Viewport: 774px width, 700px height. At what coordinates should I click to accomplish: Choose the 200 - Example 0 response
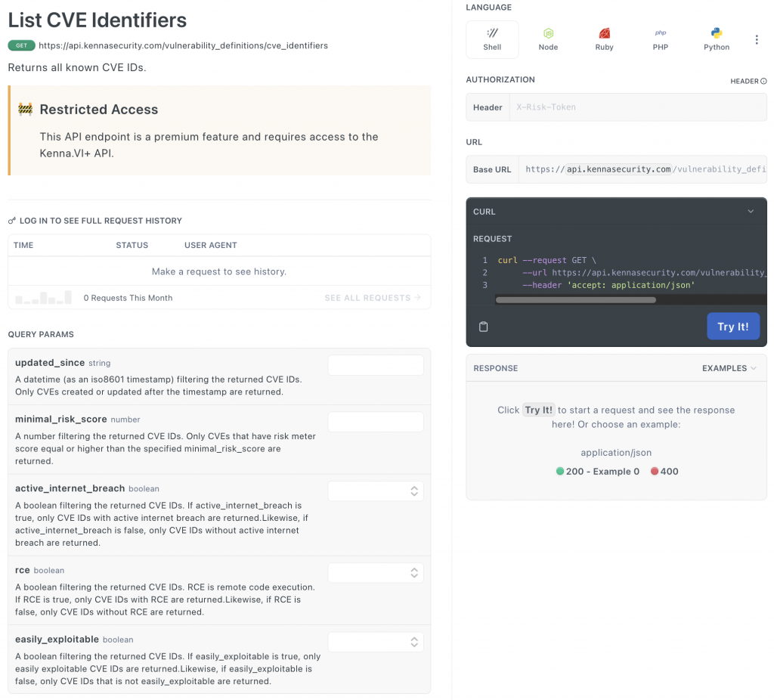click(x=598, y=472)
